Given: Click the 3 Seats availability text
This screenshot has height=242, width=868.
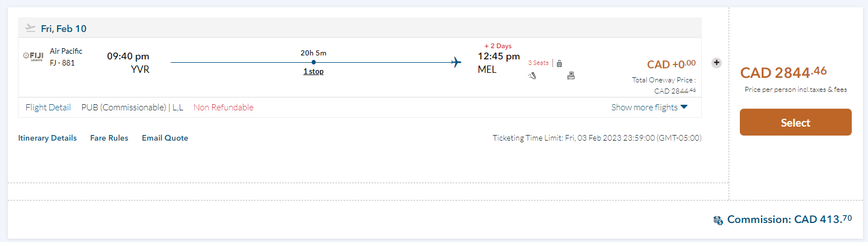Looking at the screenshot, I should pyautogui.click(x=538, y=63).
